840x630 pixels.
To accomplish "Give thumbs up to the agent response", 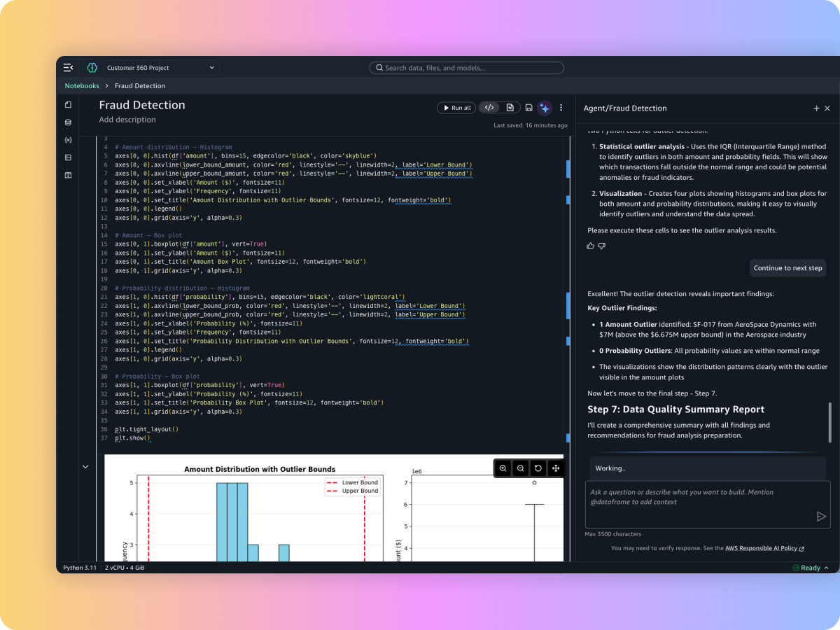I will [x=590, y=246].
